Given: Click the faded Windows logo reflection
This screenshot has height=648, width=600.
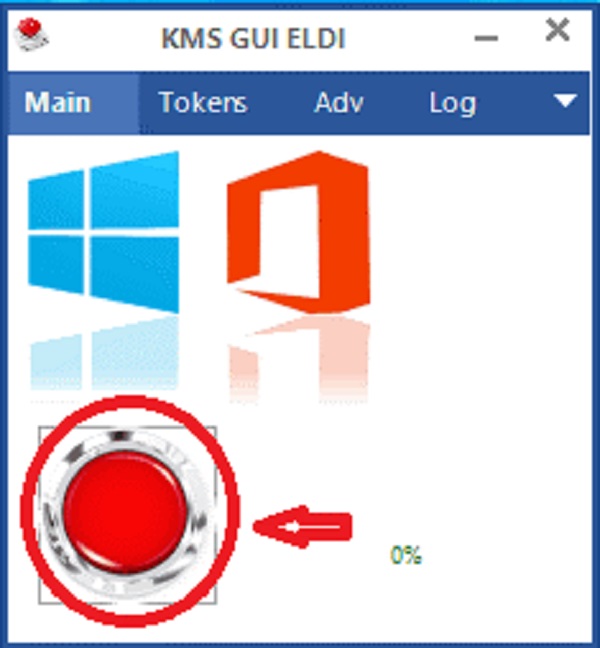Looking at the screenshot, I should 103,355.
